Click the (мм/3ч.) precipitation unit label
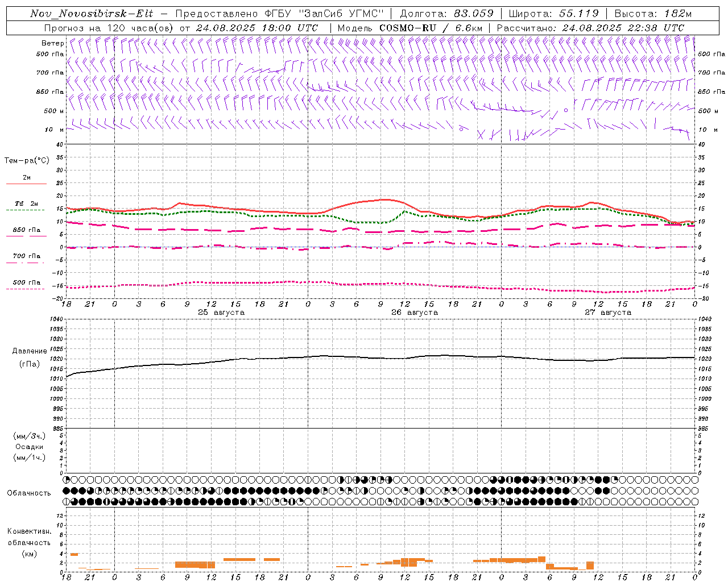Viewport: 728px width, 582px height. tap(30, 436)
